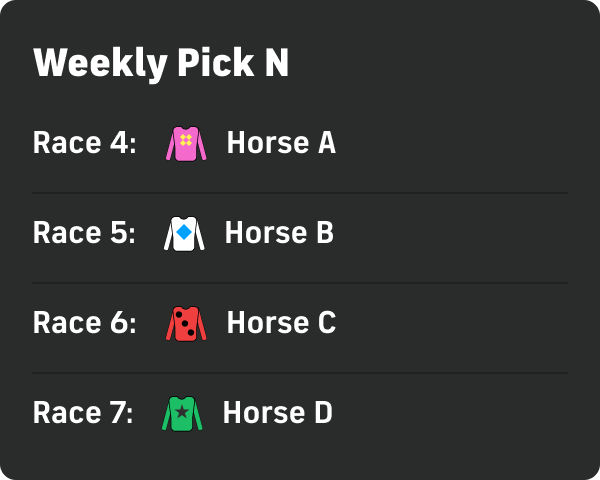The image size is (600, 480).
Task: Click the red jockey silks icon
Action: (x=185, y=324)
